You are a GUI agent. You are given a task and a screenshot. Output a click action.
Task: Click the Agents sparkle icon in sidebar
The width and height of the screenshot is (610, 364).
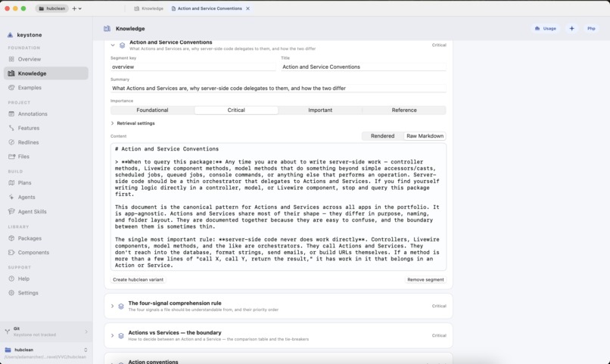tap(11, 198)
